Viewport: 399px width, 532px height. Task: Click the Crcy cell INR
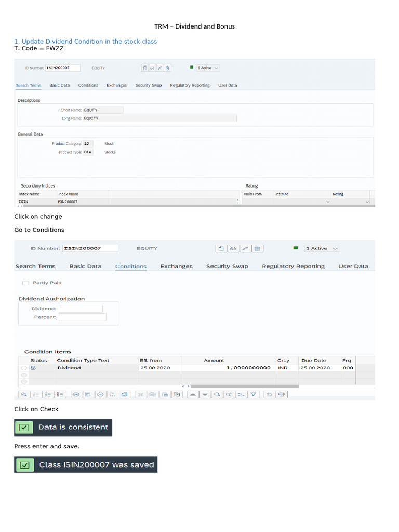tap(287, 368)
